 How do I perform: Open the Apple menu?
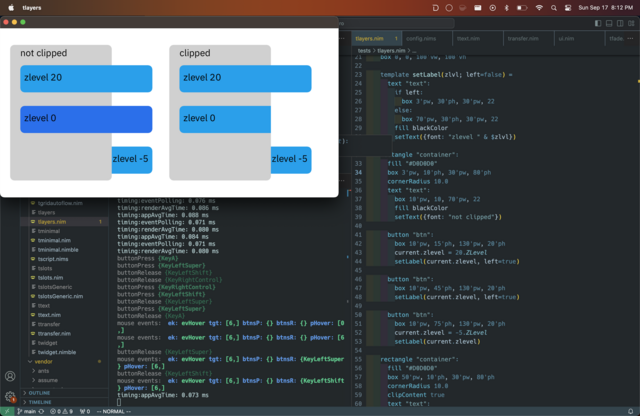tap(11, 8)
